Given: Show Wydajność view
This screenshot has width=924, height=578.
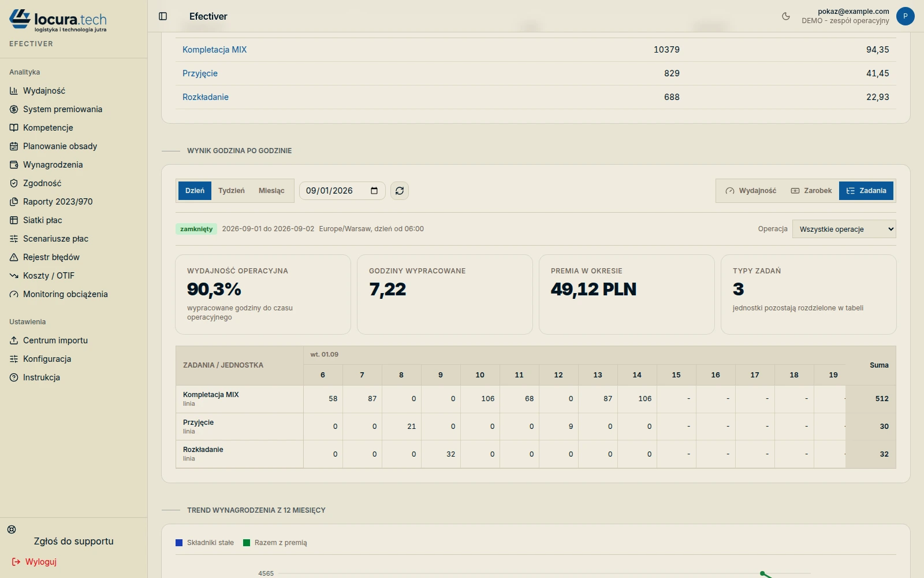Looking at the screenshot, I should (x=751, y=191).
